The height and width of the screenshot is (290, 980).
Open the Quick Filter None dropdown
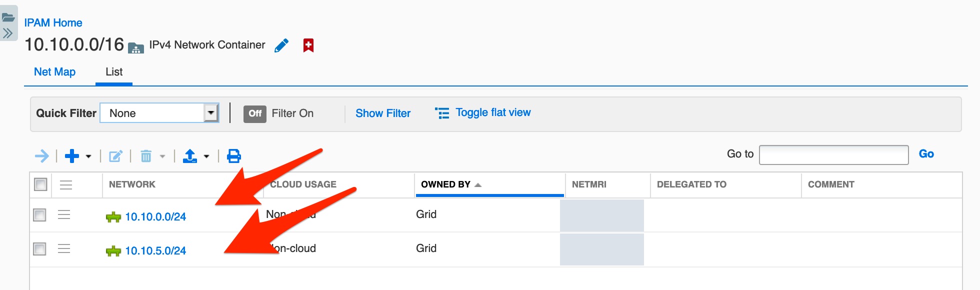pos(159,113)
